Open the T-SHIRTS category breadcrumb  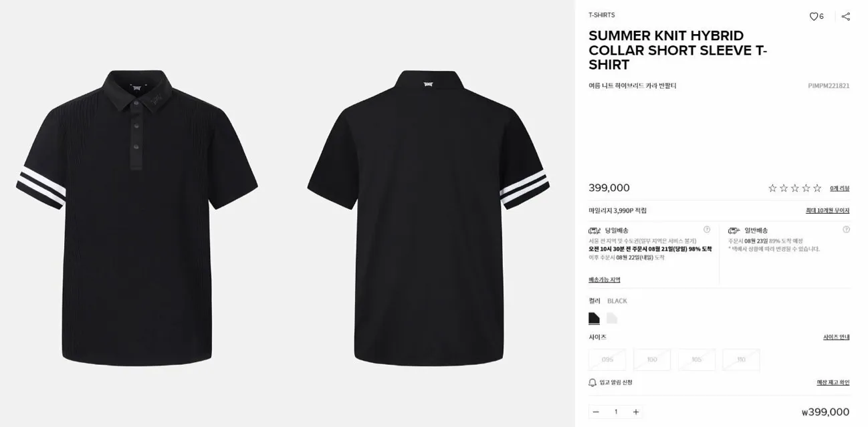[602, 15]
